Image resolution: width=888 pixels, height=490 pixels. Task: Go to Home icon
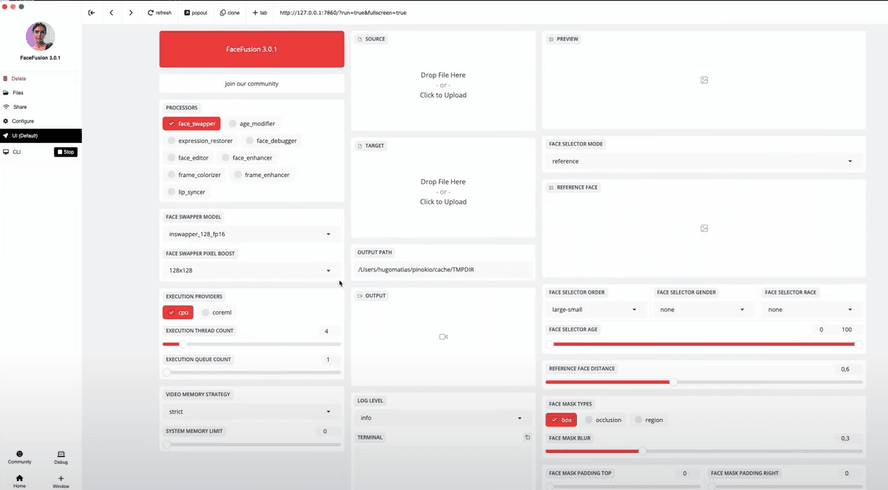[20, 481]
